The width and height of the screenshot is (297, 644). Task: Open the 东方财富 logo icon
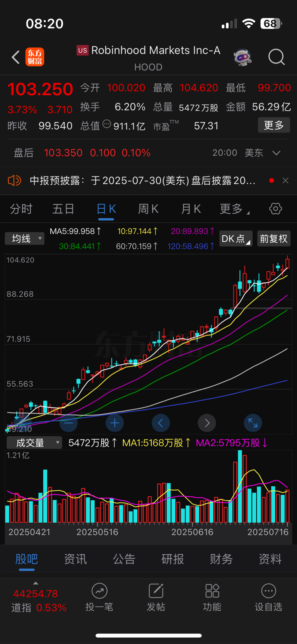click(35, 57)
